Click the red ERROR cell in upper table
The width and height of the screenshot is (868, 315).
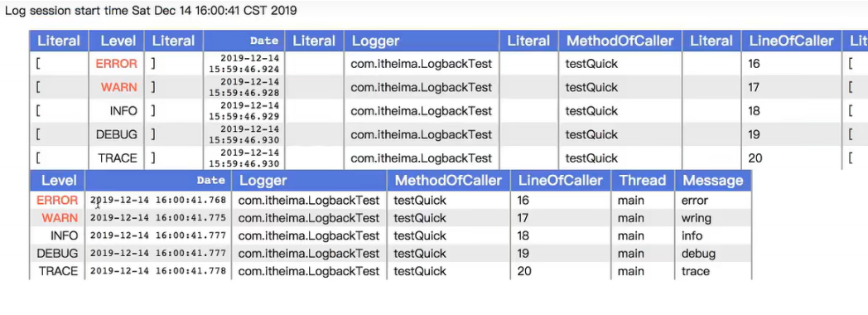116,64
